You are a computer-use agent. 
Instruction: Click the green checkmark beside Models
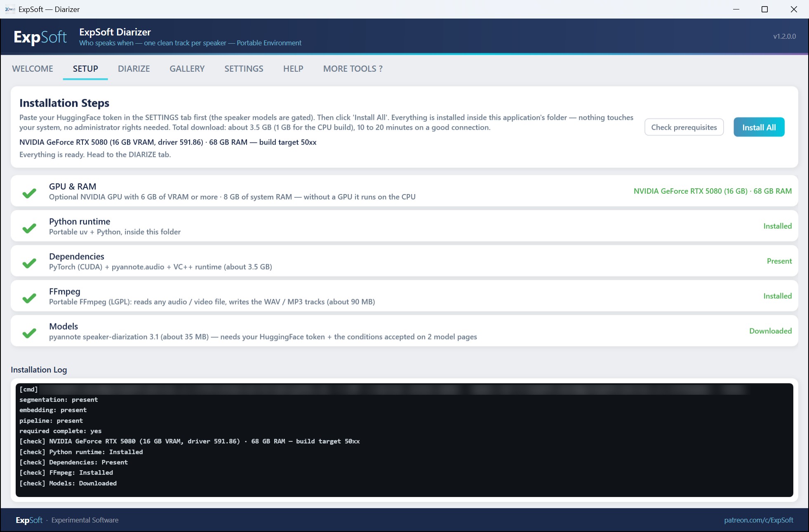click(x=29, y=333)
